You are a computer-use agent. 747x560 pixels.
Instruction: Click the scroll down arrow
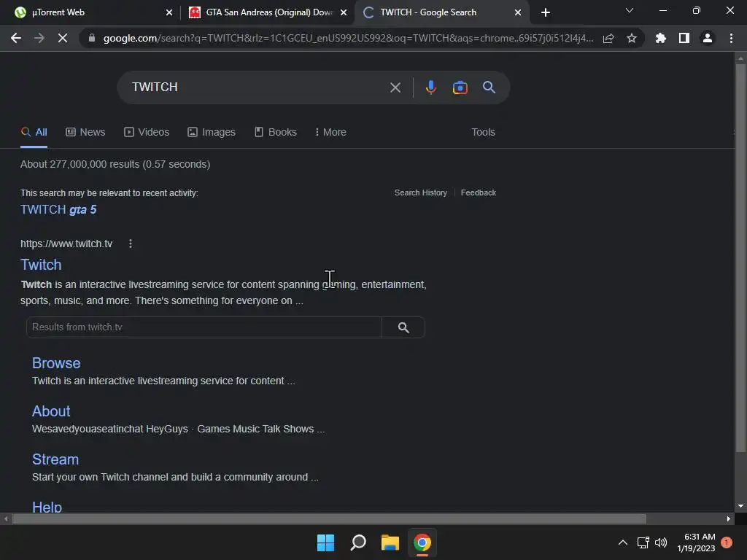tap(740, 506)
